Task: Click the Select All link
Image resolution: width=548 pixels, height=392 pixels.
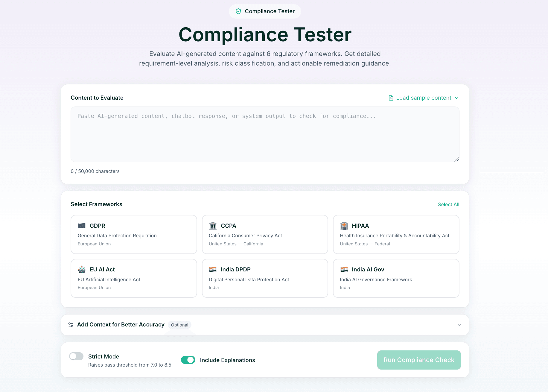Action: coord(448,204)
